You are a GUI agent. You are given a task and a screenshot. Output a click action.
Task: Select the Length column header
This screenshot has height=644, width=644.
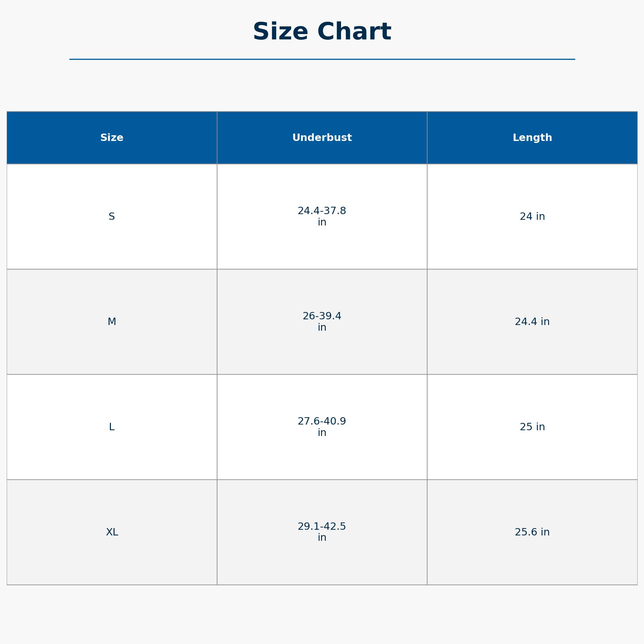pyautogui.click(x=532, y=138)
